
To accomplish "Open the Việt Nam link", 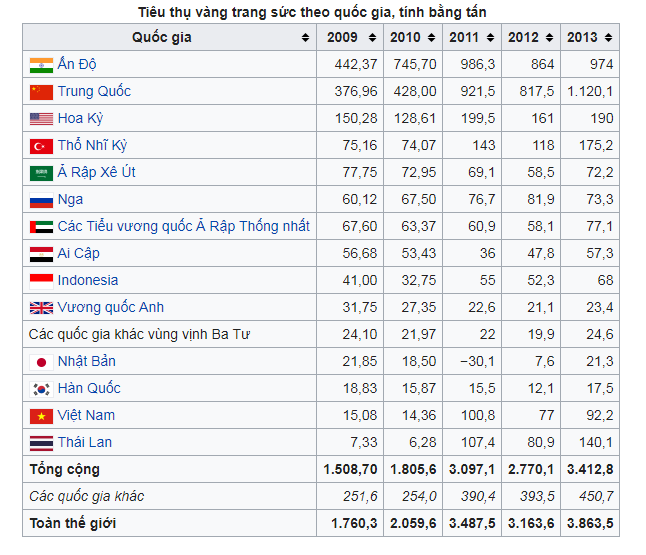I will coord(86,415).
